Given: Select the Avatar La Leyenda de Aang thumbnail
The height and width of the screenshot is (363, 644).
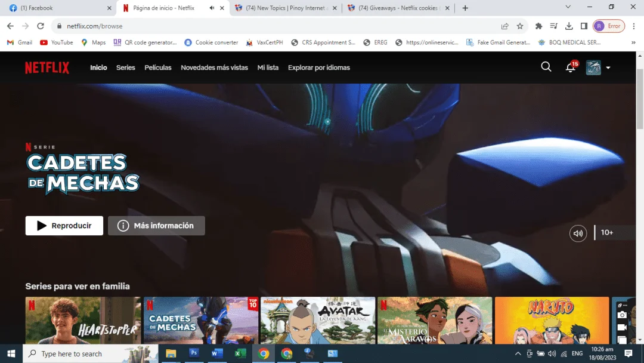Looking at the screenshot, I should click(x=318, y=320).
